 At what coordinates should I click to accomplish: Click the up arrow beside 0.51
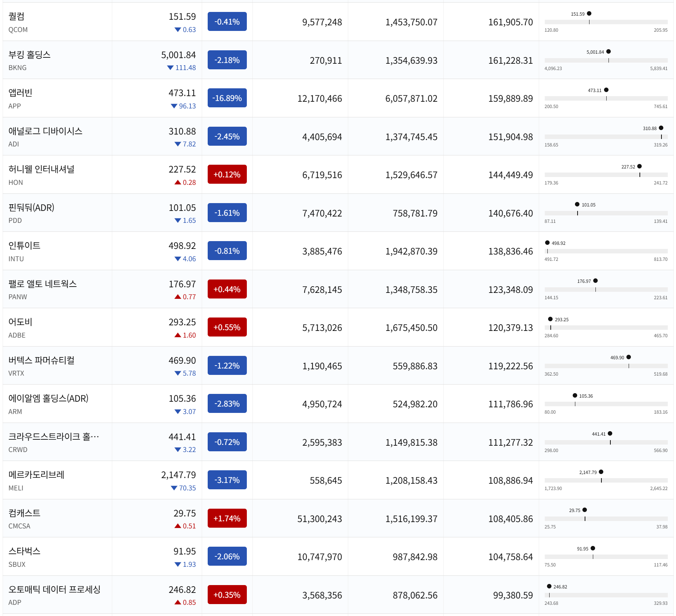(x=178, y=526)
